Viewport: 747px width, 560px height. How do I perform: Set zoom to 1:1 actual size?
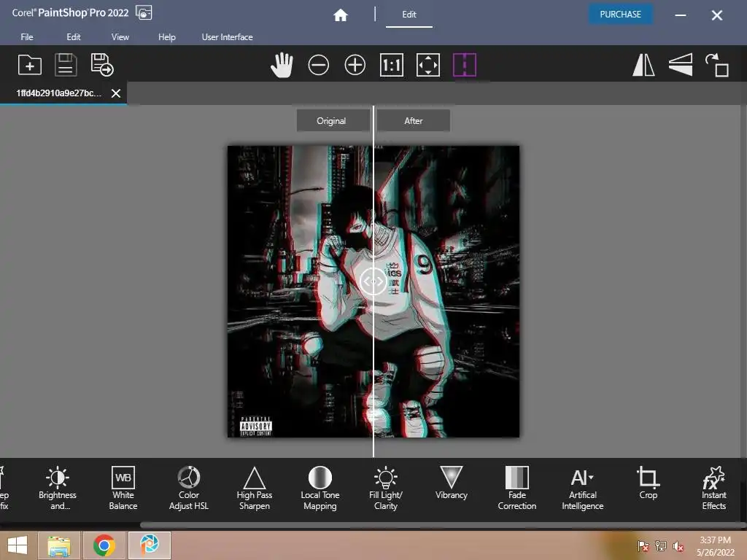pos(392,65)
